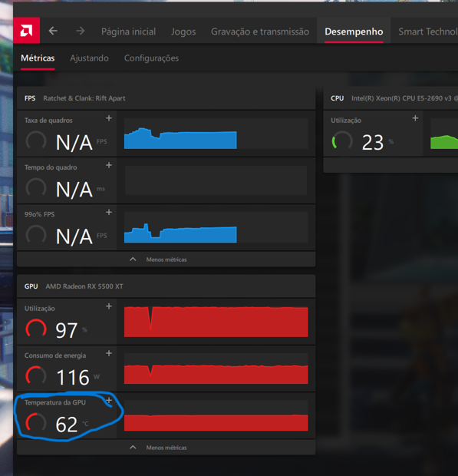Viewport: 458px width, 476px height.
Task: Click plus icon next to GPU Utilização
Action: (109, 306)
